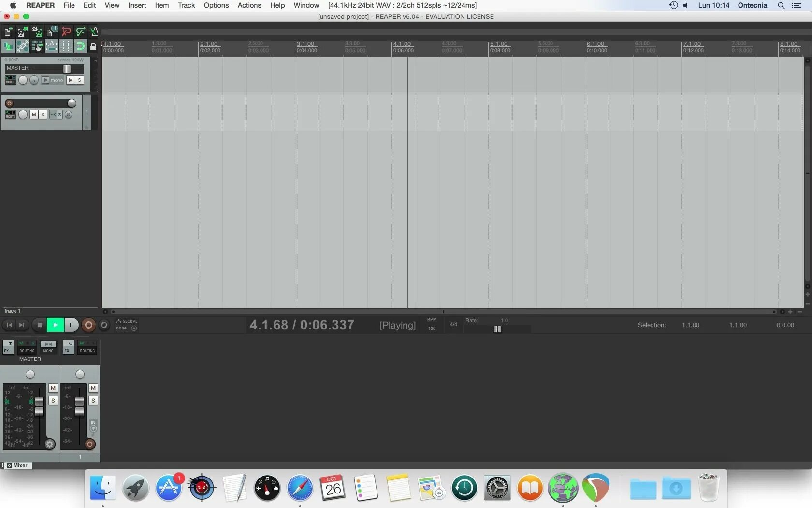The height and width of the screenshot is (508, 812).
Task: Open the Item menu
Action: (x=162, y=5)
